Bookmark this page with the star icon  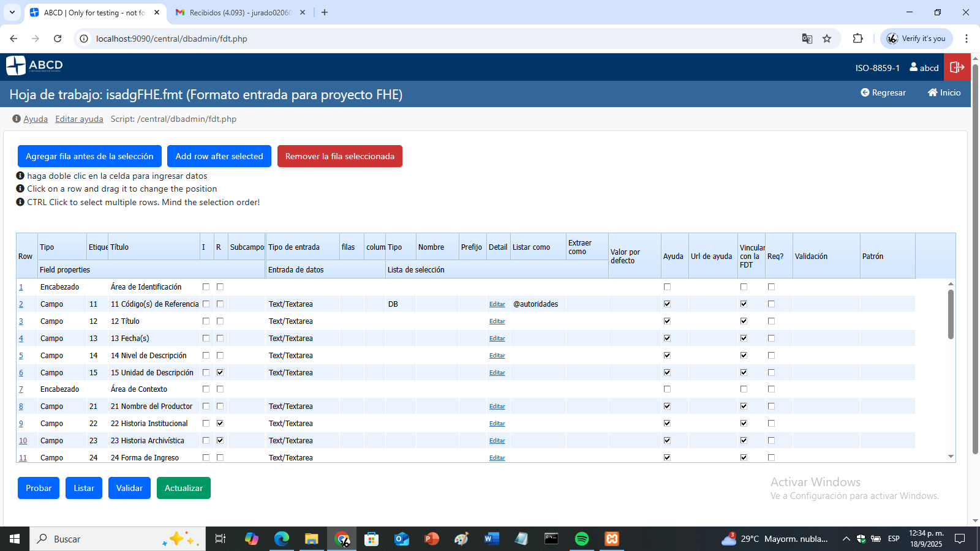(827, 39)
